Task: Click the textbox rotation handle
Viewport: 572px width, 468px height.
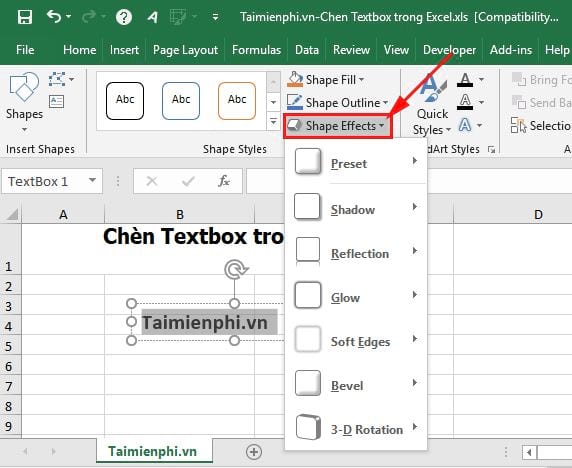Action: 236,270
